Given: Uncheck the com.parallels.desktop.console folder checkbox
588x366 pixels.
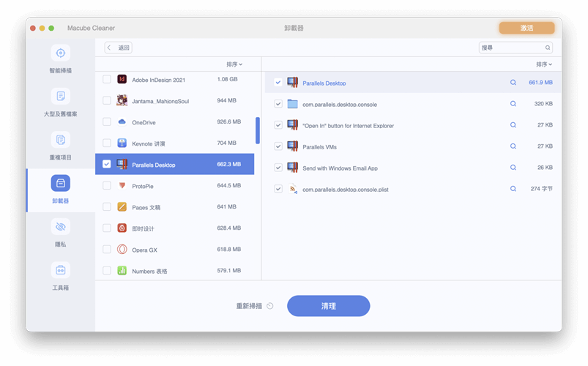Looking at the screenshot, I should coord(278,104).
